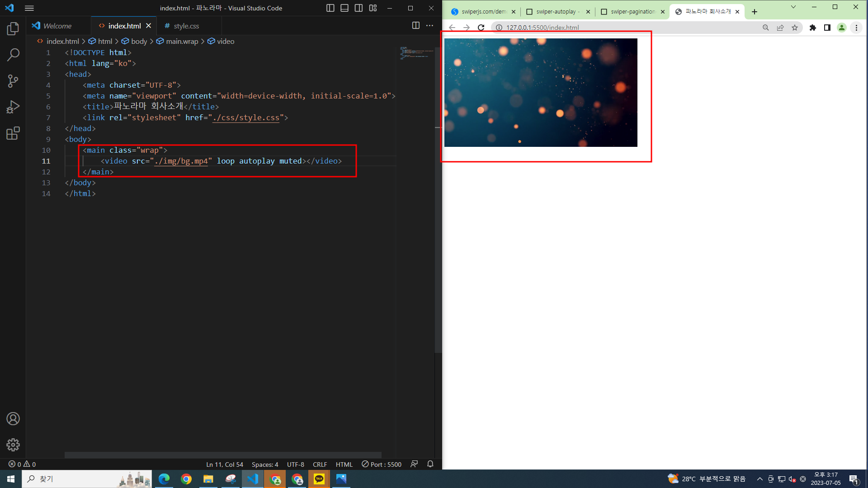Toggle Secondary Side Bar layout button
This screenshot has width=868, height=488.
click(x=359, y=8)
